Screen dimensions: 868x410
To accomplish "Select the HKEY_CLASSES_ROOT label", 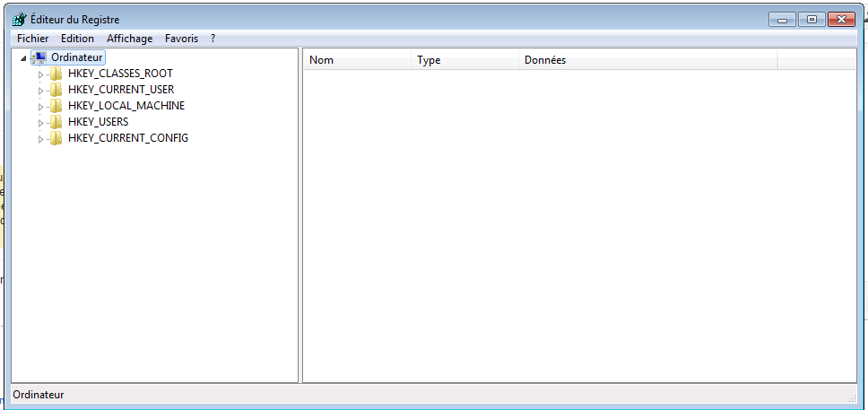I will [x=120, y=74].
